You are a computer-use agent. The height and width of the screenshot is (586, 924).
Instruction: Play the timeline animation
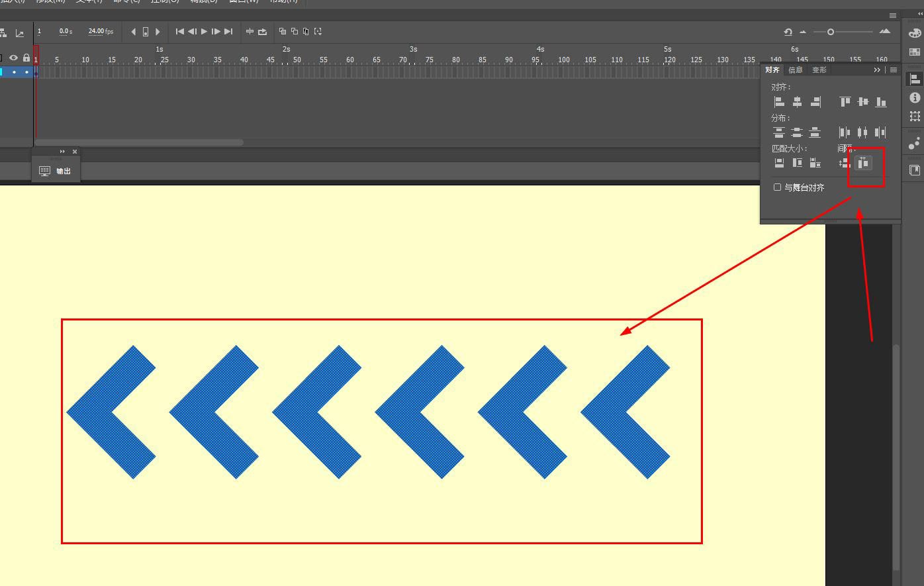(x=204, y=31)
